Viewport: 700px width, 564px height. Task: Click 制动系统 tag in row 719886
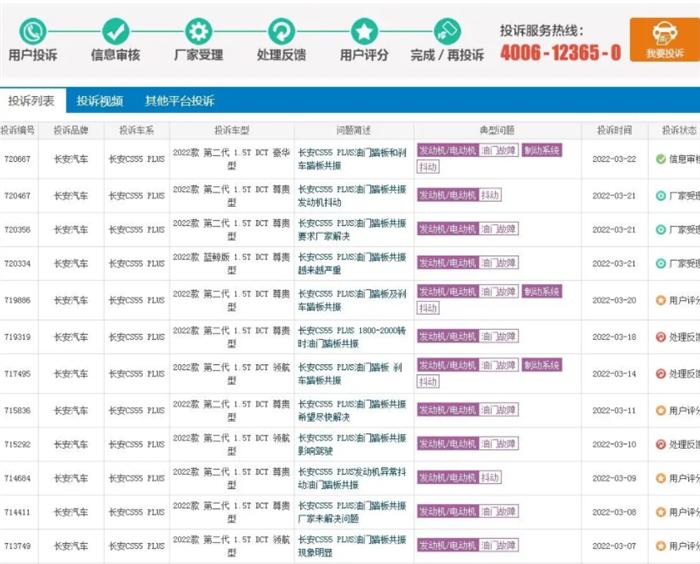[x=542, y=292]
